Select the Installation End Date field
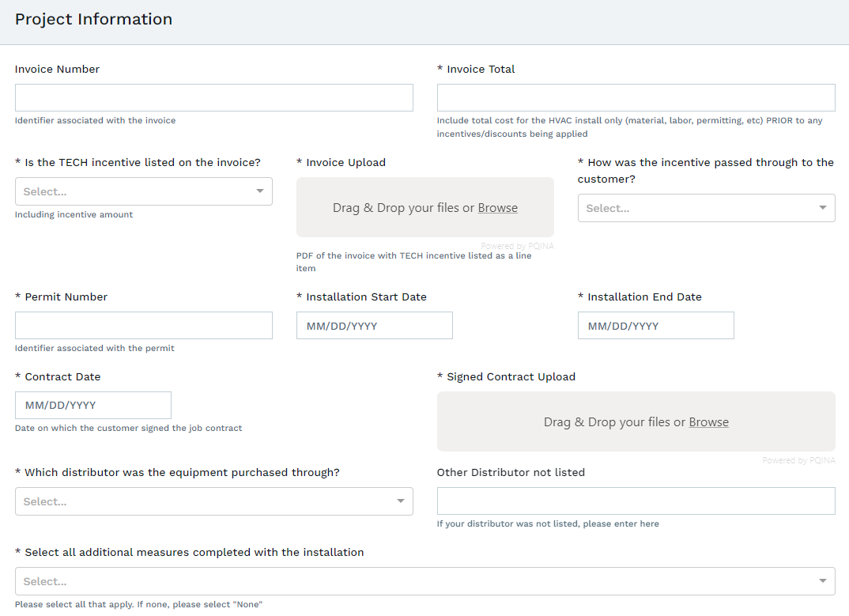 click(x=655, y=325)
